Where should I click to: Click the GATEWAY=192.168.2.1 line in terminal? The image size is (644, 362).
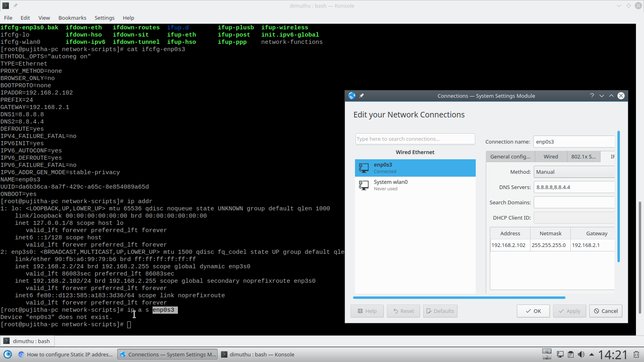tap(35, 107)
